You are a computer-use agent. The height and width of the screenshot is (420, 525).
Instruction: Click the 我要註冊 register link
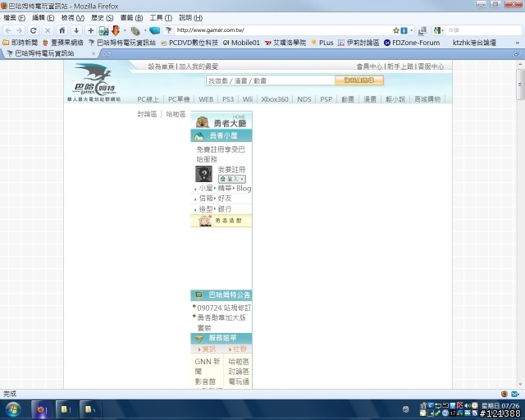231,170
